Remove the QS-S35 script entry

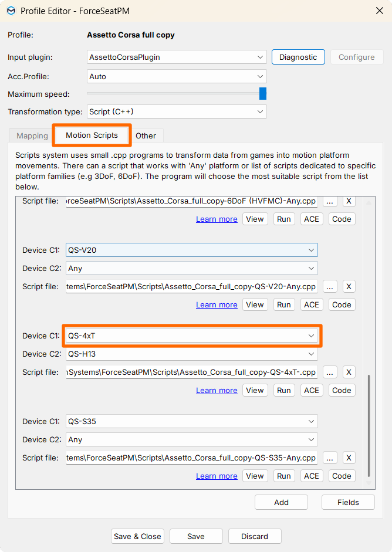pyautogui.click(x=349, y=458)
